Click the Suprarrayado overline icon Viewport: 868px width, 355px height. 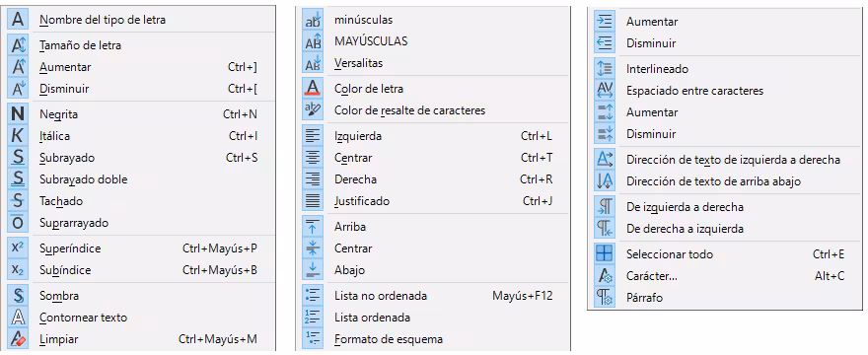[x=19, y=223]
